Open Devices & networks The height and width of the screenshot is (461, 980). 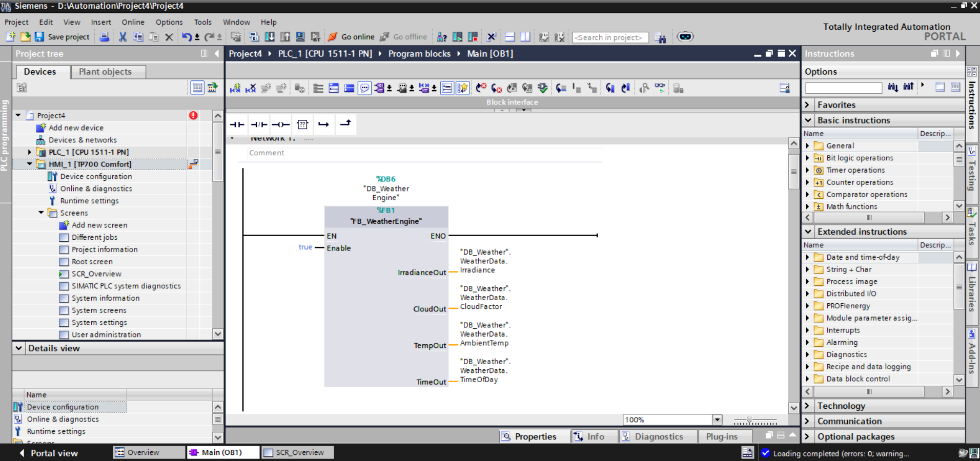(83, 140)
